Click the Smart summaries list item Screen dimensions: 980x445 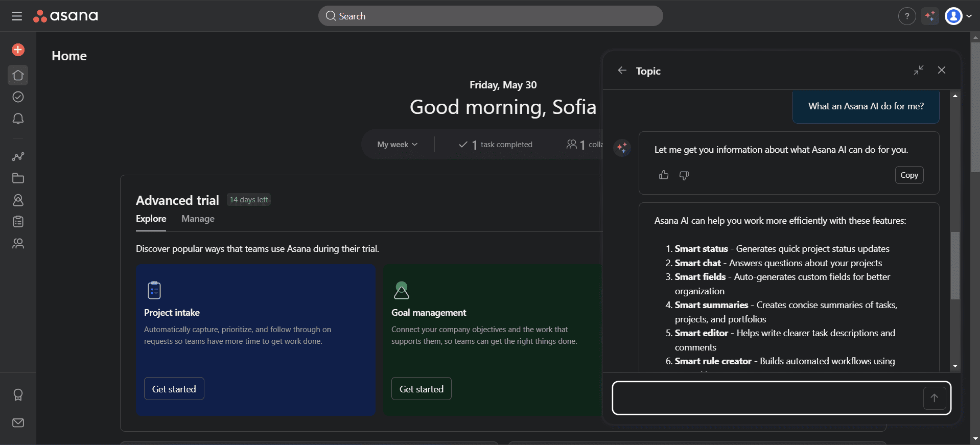[785, 312]
